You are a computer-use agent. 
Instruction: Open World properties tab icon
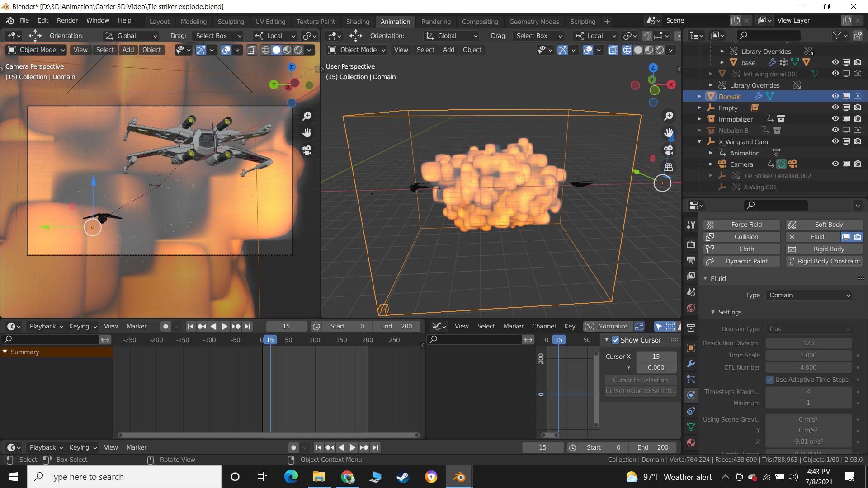[691, 308]
